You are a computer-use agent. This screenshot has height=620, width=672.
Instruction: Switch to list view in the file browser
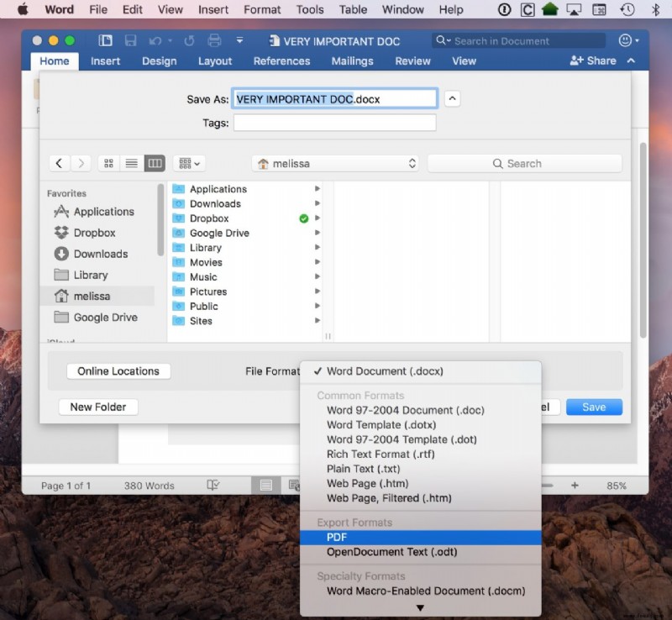132,163
